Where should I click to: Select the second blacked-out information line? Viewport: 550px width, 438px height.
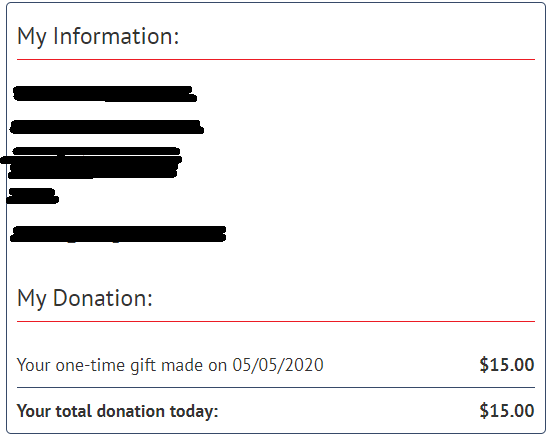point(107,127)
